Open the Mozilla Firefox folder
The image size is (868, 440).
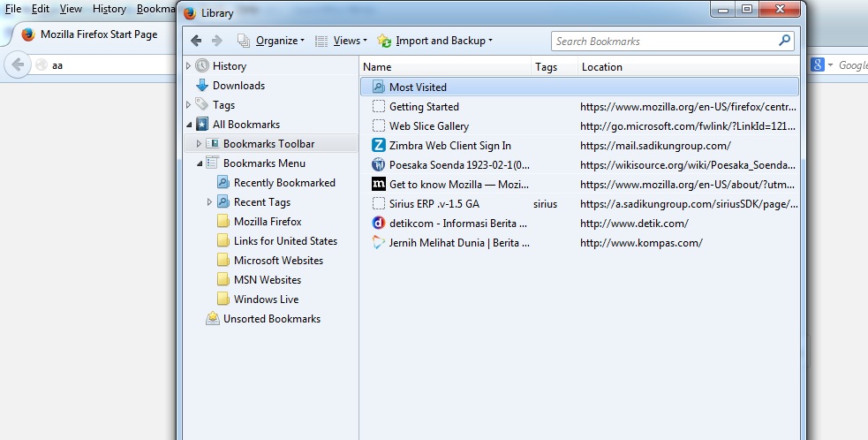[260, 222]
